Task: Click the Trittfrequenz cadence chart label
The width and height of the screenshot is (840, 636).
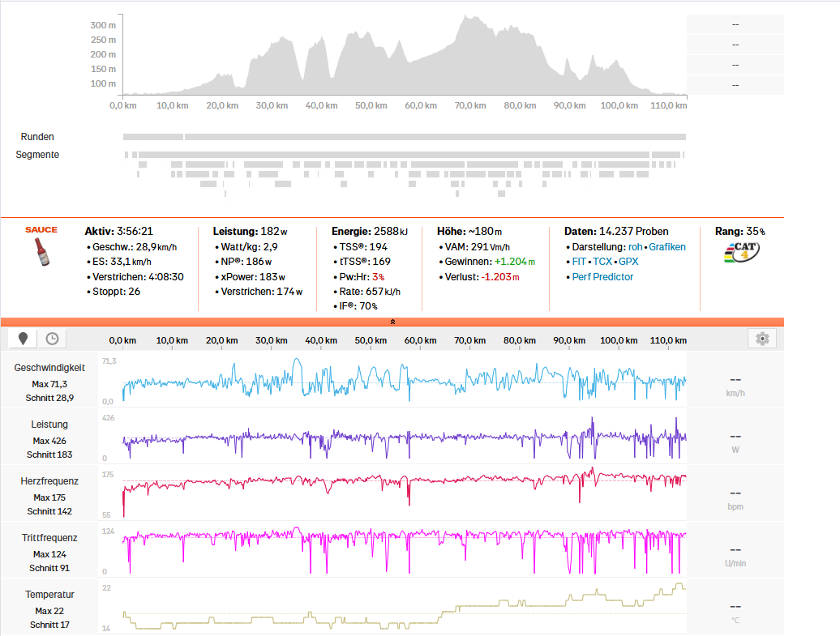Action: [x=49, y=538]
